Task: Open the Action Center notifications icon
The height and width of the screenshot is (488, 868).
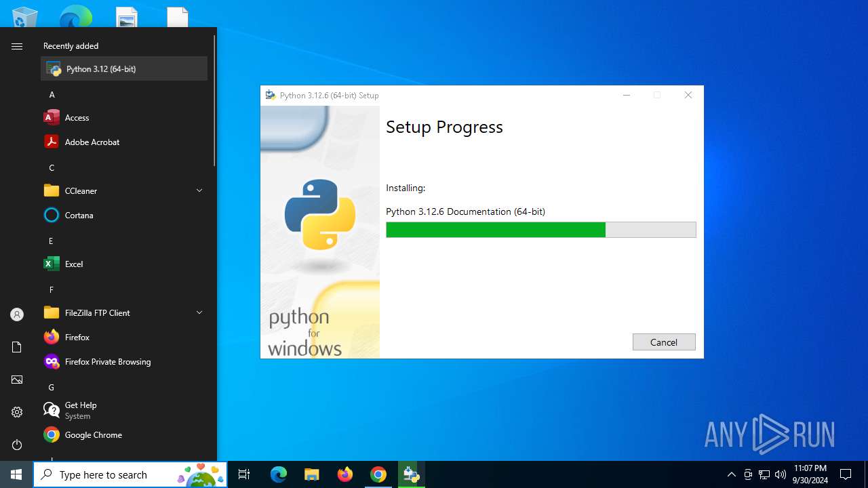Action: [x=846, y=474]
